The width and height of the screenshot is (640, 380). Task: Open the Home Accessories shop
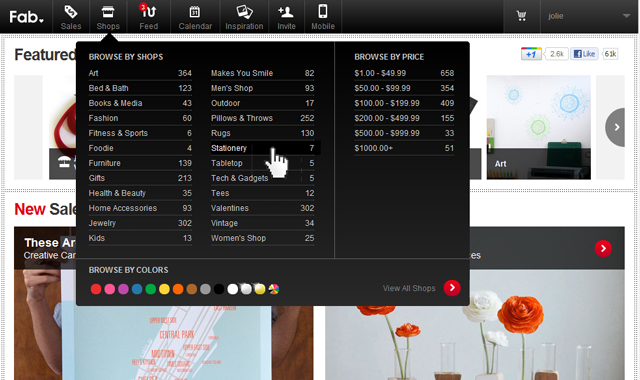140,208
